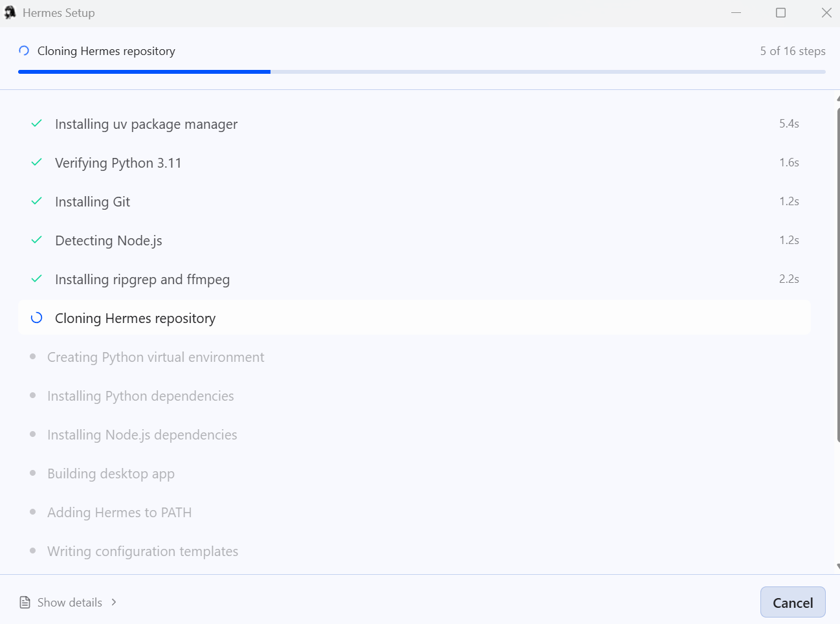840x624 pixels.
Task: Maximize the Hermes Setup window
Action: tap(781, 13)
